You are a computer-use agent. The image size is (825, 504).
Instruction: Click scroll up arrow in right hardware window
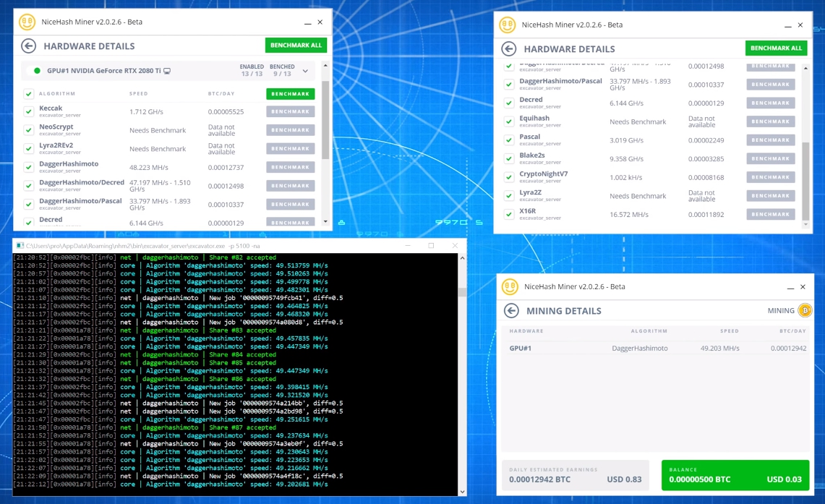(x=805, y=69)
